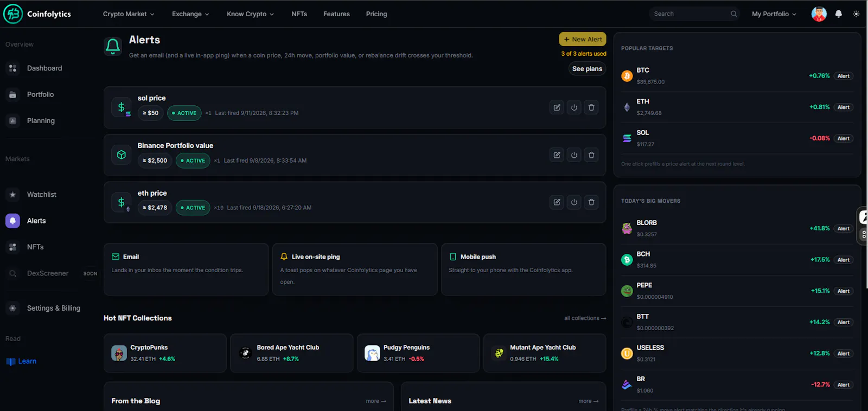Open more link beside Latest News

click(589, 401)
